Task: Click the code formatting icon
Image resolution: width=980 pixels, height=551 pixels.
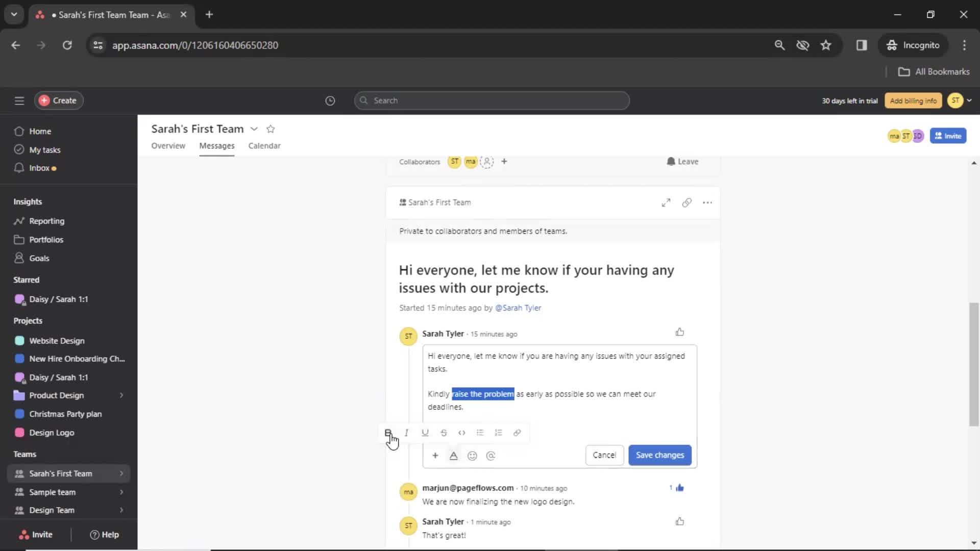Action: 462,433
